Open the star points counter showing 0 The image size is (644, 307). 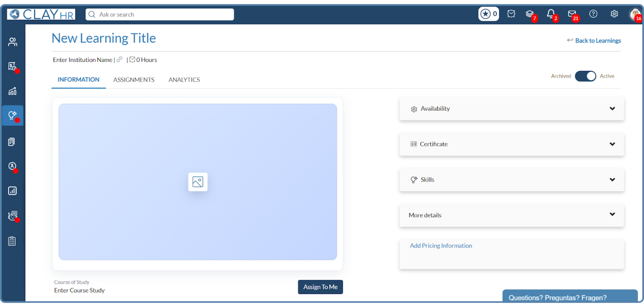(x=488, y=14)
